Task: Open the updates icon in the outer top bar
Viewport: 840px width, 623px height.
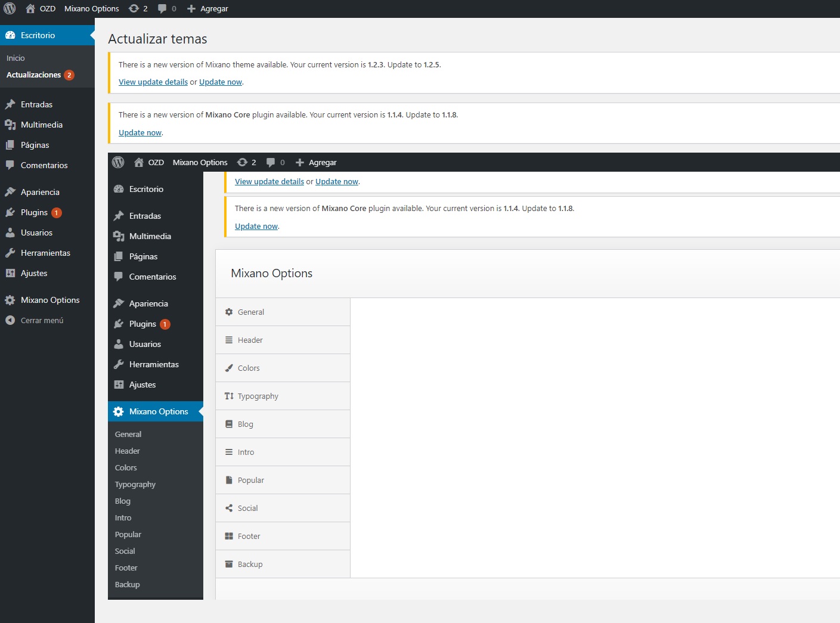Action: coord(134,9)
